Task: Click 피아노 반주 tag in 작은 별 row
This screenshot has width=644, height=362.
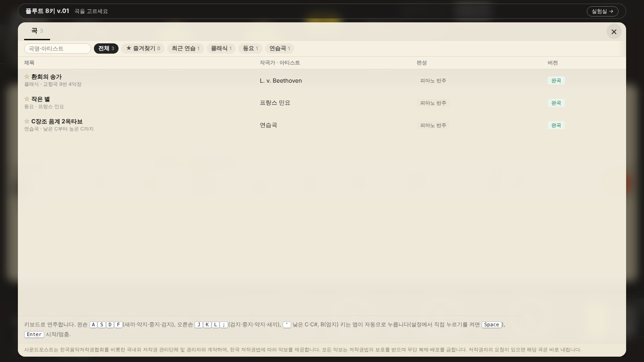Action: point(433,103)
